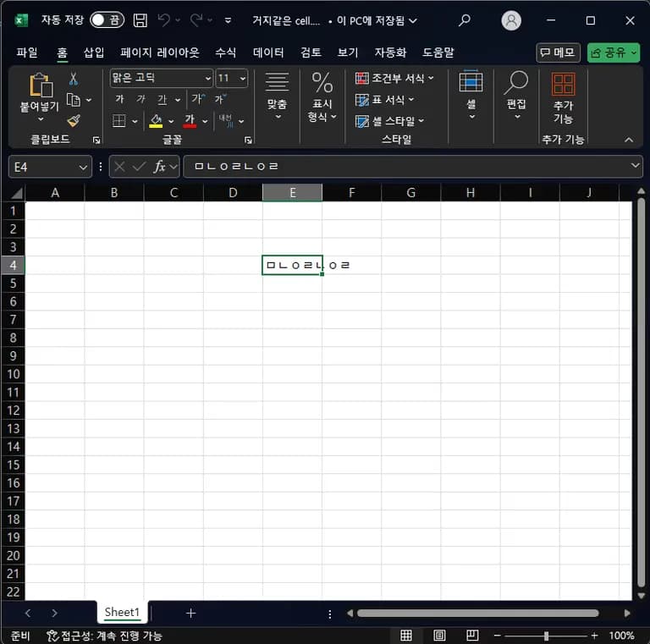This screenshot has width=650, height=644.
Task: Click the select all corner triangle
Action: pos(16,193)
